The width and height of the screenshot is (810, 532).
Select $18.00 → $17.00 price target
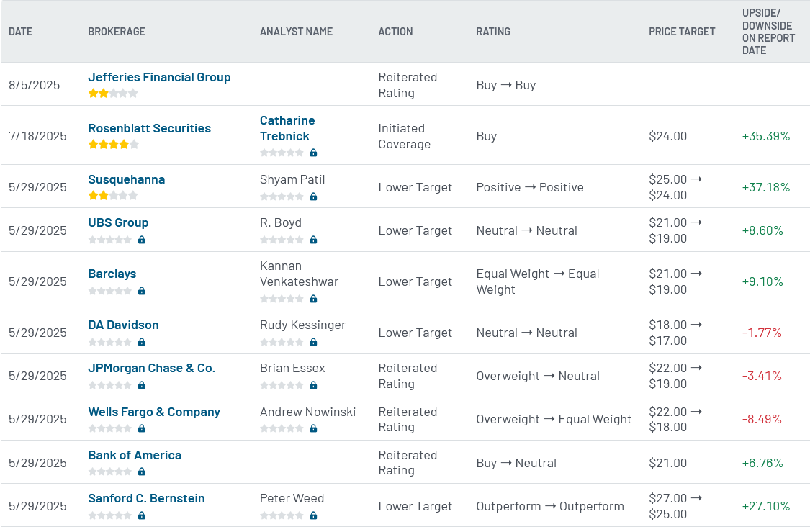675,333
